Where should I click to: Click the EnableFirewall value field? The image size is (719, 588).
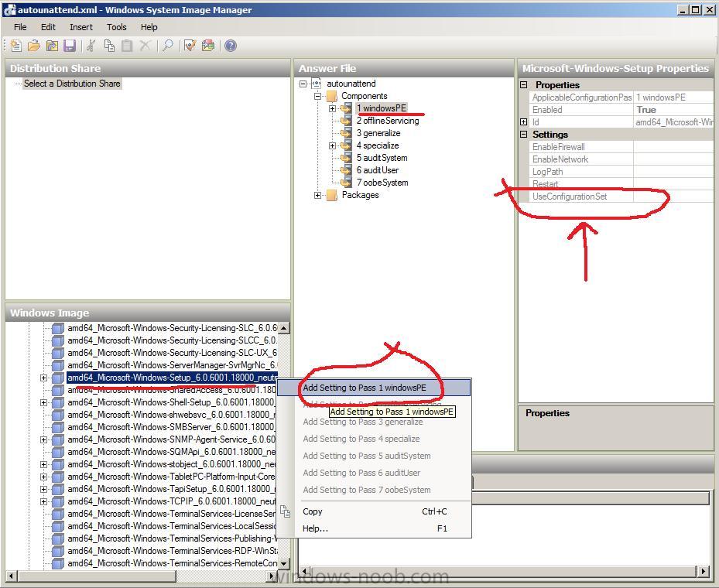tap(673, 147)
